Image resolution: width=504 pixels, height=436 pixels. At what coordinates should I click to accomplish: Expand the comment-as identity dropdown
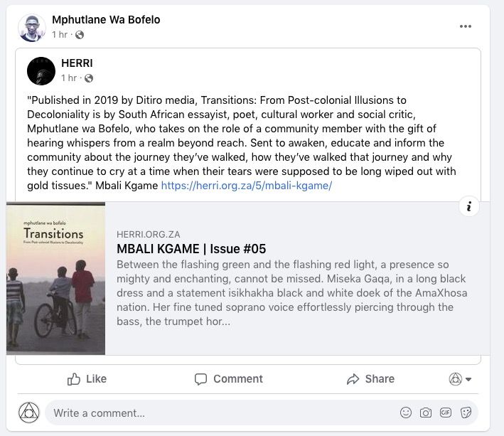(460, 379)
